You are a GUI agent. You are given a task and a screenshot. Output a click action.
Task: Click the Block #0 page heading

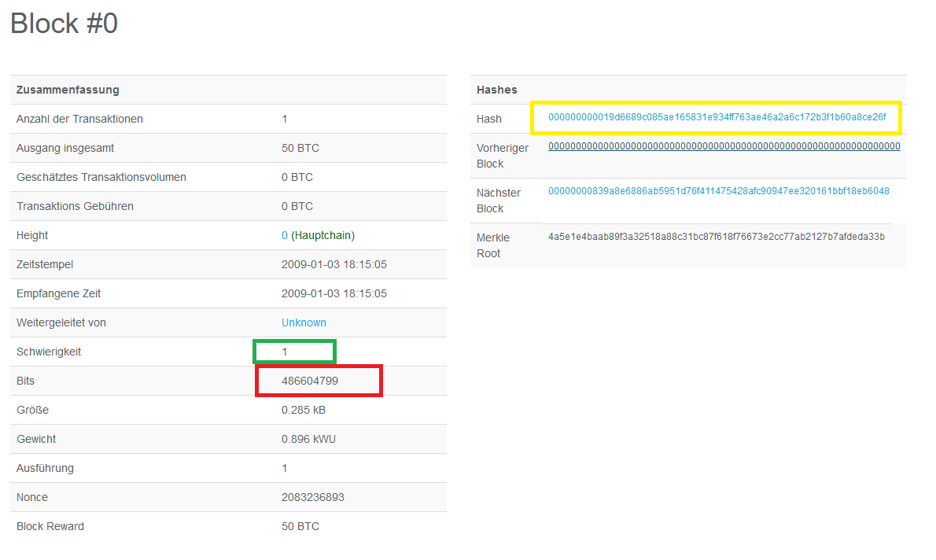pos(64,24)
